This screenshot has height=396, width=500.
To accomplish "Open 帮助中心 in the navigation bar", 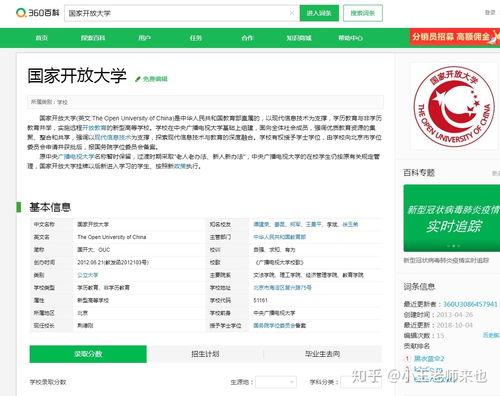I will point(350,38).
